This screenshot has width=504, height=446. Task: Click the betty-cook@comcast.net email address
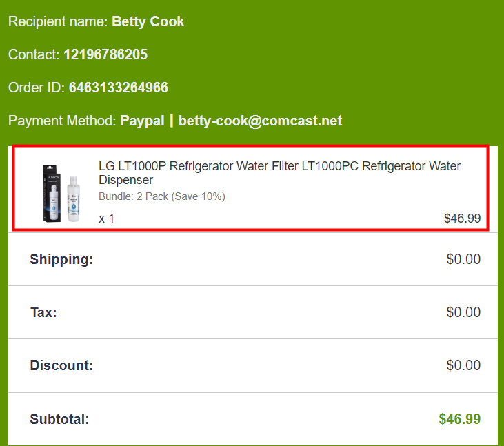point(260,121)
